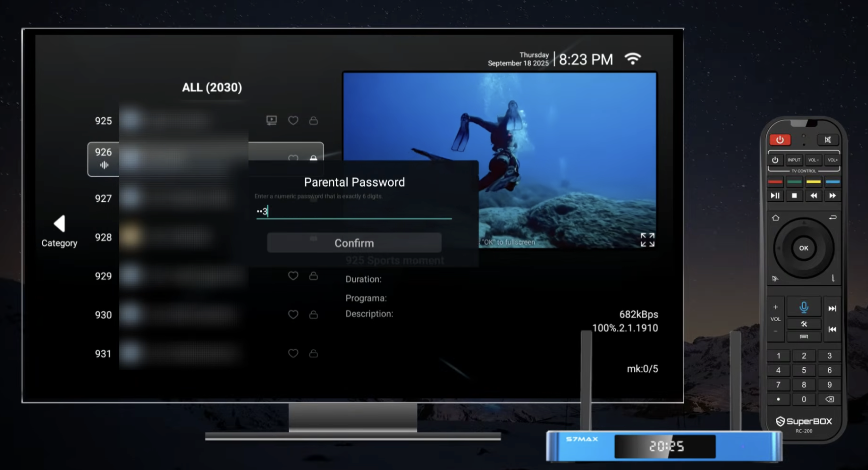Click the dot key on remote keypad
868x470 pixels.
coord(778,399)
